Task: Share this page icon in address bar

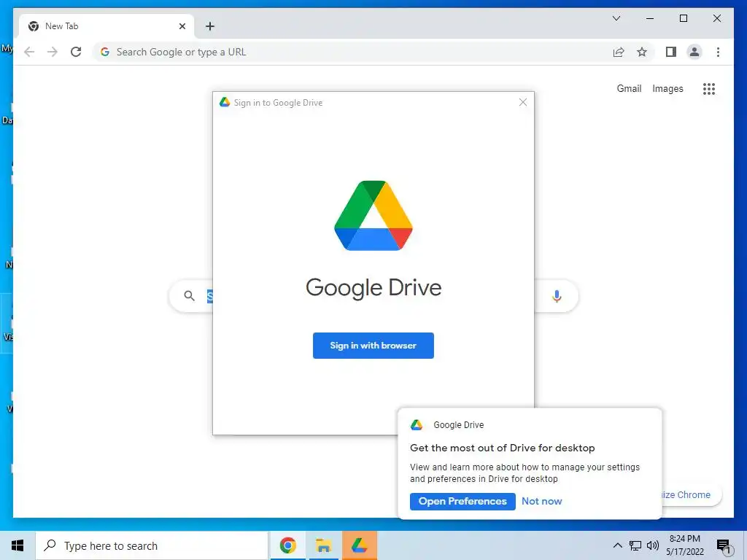Action: pyautogui.click(x=619, y=52)
